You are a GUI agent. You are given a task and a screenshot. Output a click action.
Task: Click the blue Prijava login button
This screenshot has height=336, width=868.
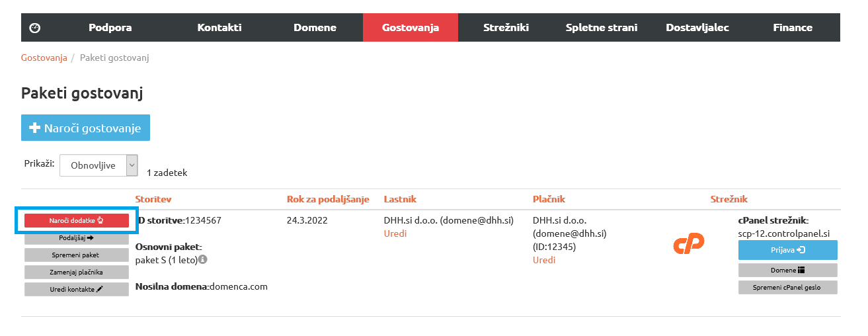click(788, 250)
